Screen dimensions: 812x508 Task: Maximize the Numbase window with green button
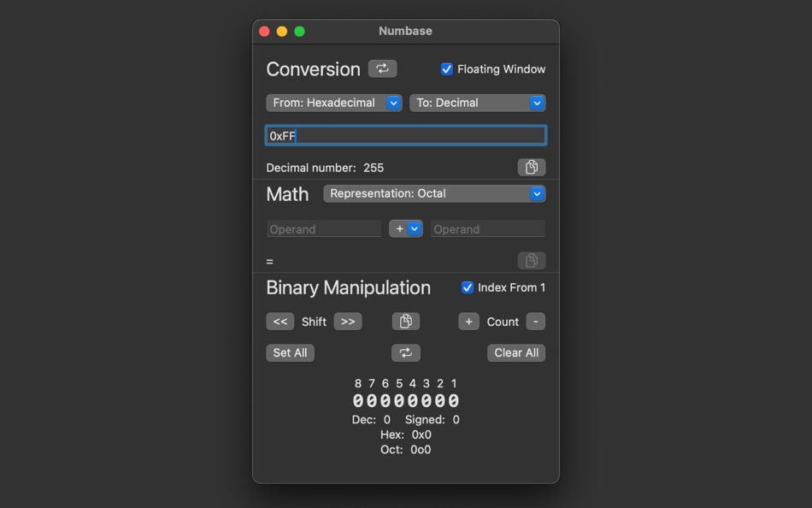pos(299,31)
